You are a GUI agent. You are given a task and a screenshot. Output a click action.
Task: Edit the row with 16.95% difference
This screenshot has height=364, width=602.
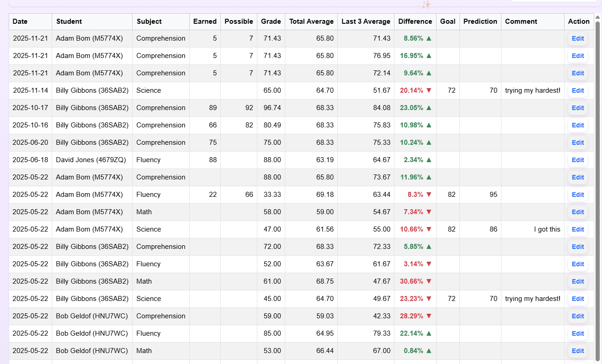pos(578,56)
